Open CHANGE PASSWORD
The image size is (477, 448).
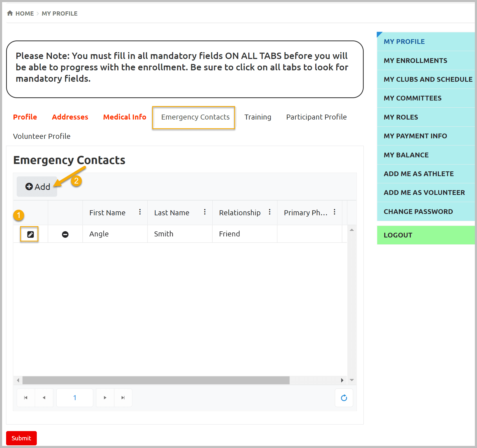point(426,212)
